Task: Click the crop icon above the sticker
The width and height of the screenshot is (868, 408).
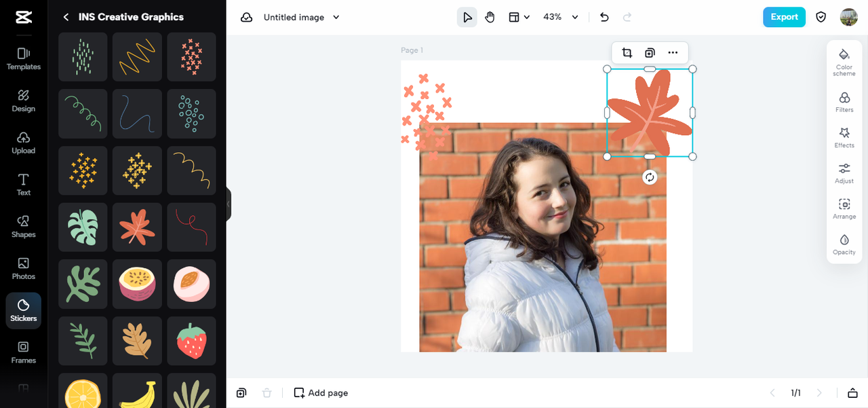Action: (627, 53)
